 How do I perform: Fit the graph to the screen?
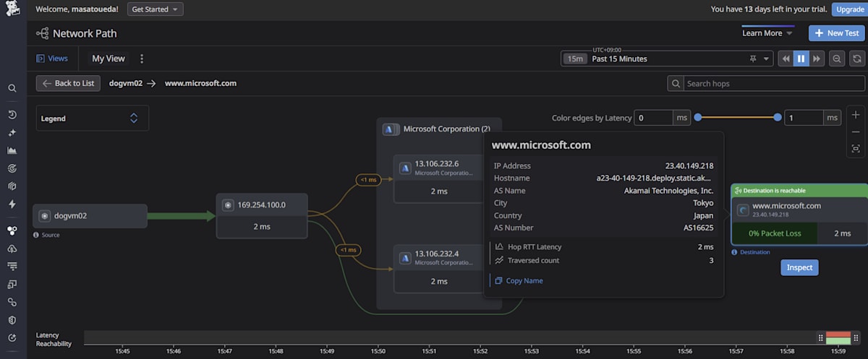pyautogui.click(x=856, y=149)
